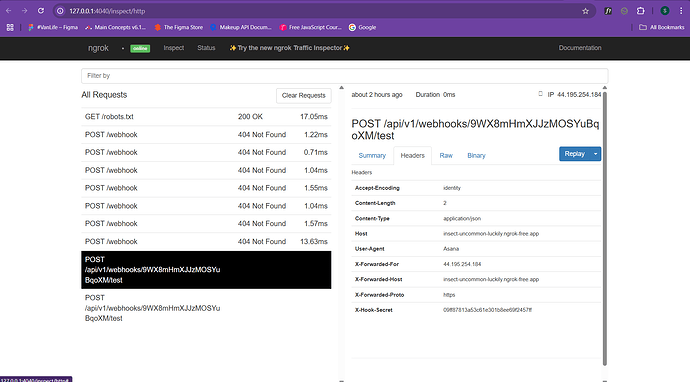Screen dimensions: 690x382
Task: Open the apps grid icon in bookmarks bar
Action: [x=10, y=27]
